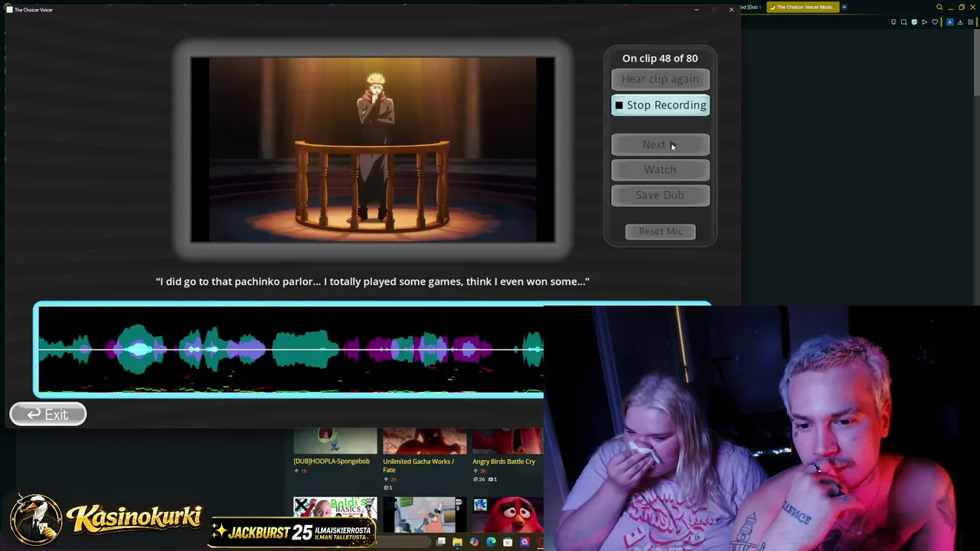Click the Save Dub button
The width and height of the screenshot is (980, 551).
click(660, 195)
